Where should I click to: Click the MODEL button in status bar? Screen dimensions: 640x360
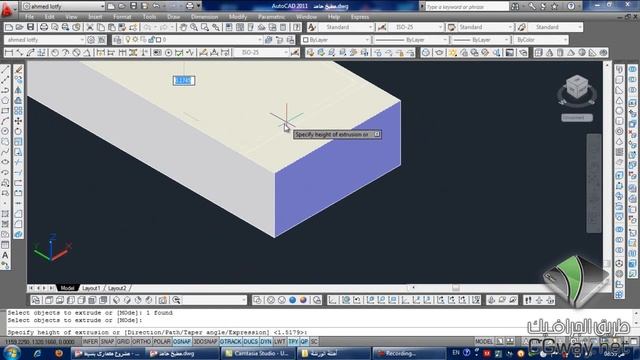pos(484,341)
